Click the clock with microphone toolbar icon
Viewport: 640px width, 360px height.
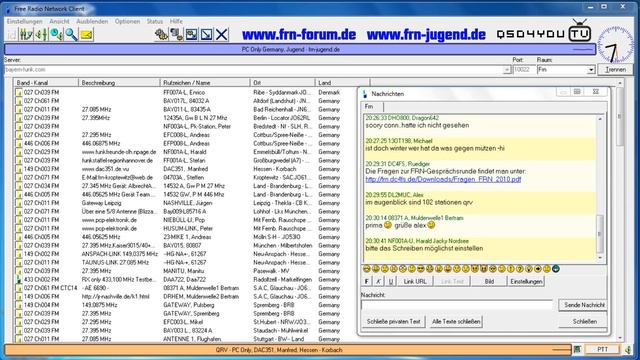pyautogui.click(x=56, y=35)
